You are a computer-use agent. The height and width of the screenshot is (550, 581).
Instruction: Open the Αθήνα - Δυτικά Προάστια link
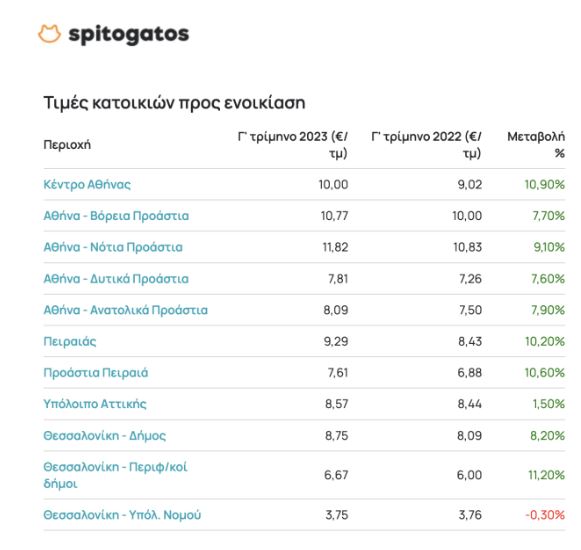pos(116,279)
